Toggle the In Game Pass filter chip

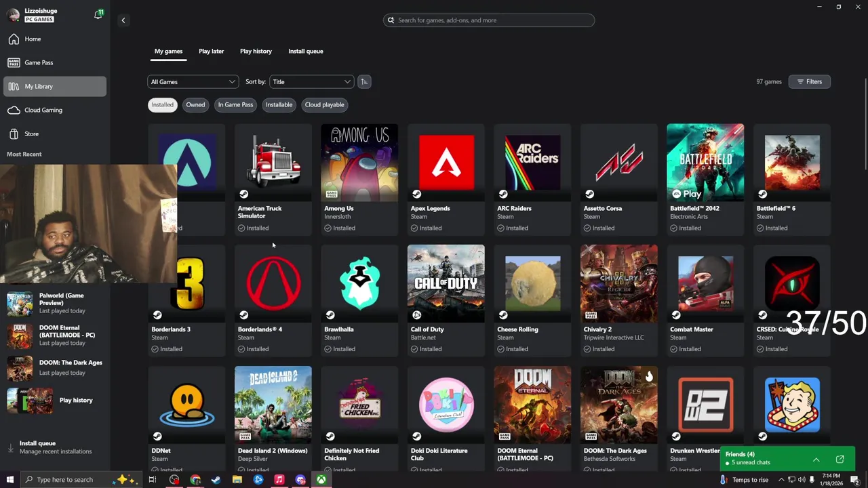pos(235,104)
